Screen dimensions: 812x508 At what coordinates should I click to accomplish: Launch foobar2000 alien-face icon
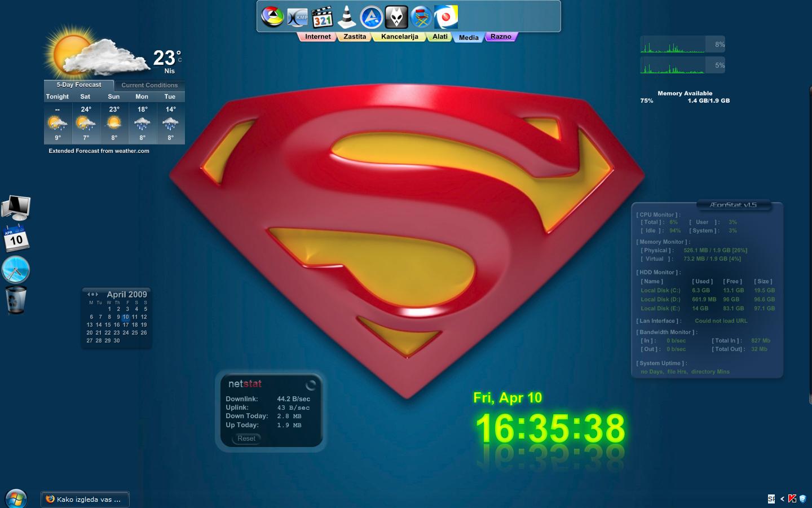pyautogui.click(x=396, y=17)
